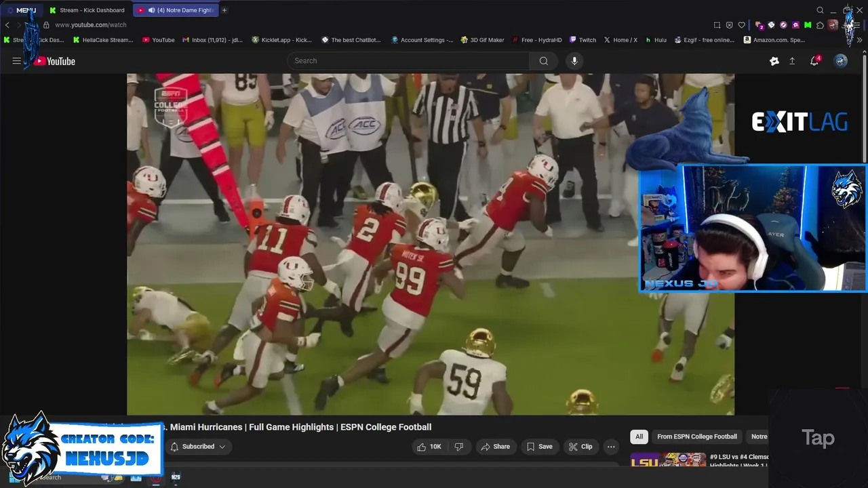
Task: Open the 3D Gif Maker bookmark
Action: tap(482, 40)
